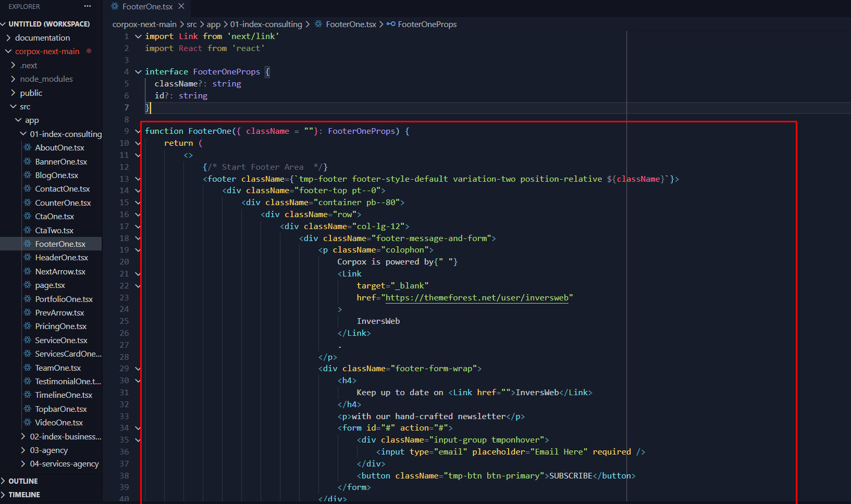Click the 'react' import string

pos(248,48)
